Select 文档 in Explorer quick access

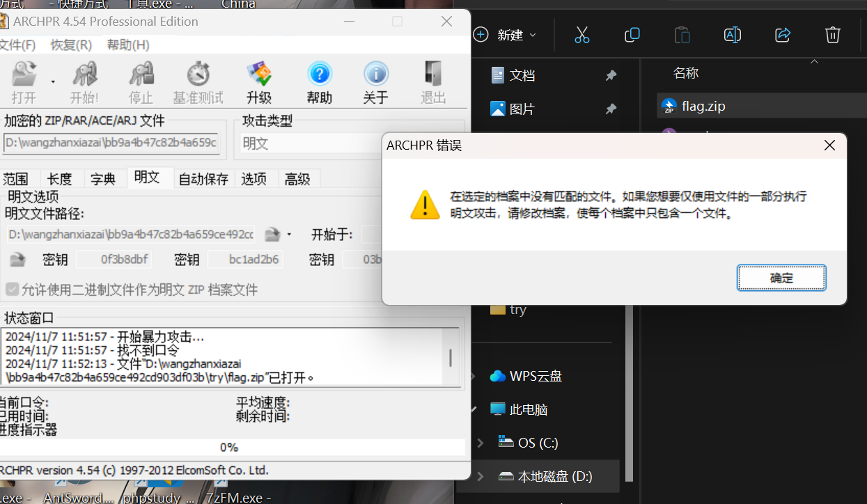522,75
